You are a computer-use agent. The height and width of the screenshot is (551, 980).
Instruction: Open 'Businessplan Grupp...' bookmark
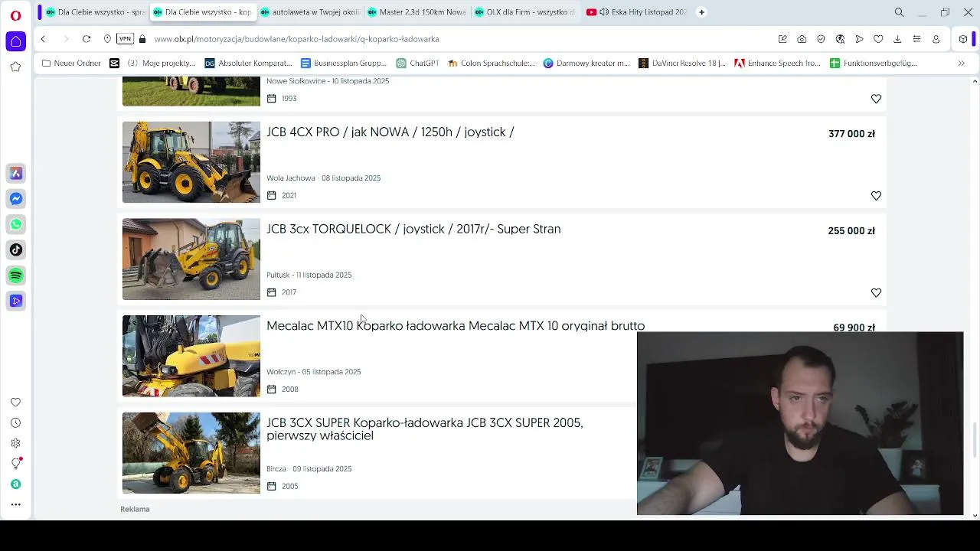[x=344, y=64]
